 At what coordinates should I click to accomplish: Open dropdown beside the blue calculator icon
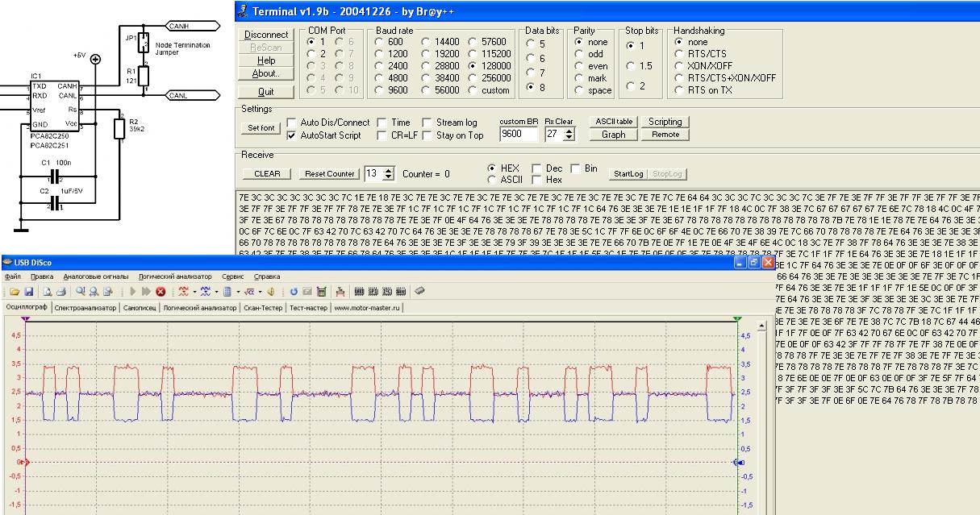pyautogui.click(x=237, y=291)
